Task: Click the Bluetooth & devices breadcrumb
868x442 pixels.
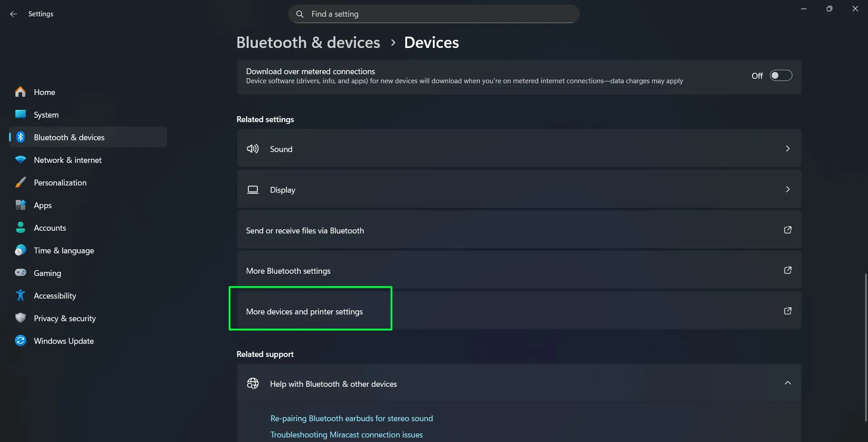Action: click(x=308, y=42)
